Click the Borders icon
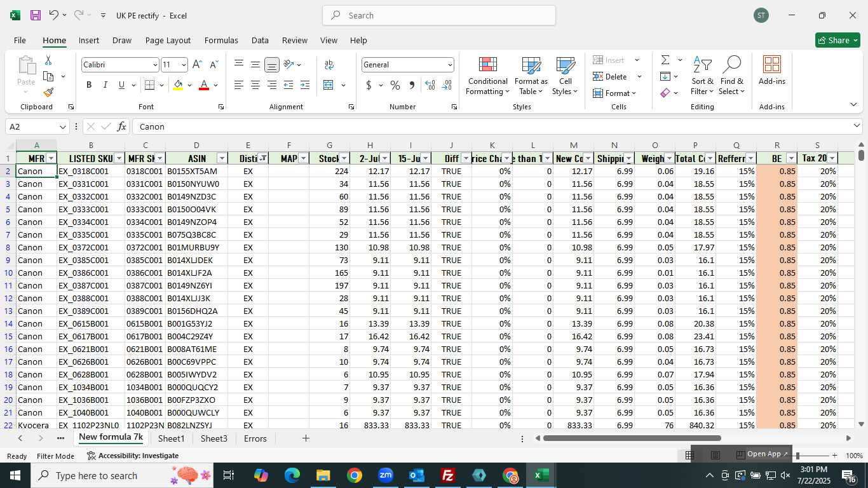The height and width of the screenshot is (488, 868). pyautogui.click(x=149, y=85)
